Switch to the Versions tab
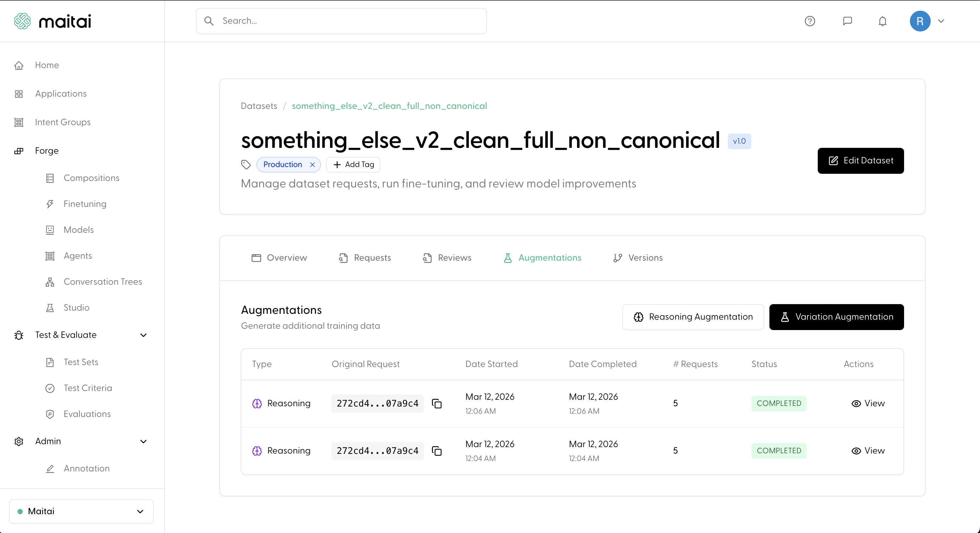This screenshot has width=980, height=533. click(x=638, y=258)
